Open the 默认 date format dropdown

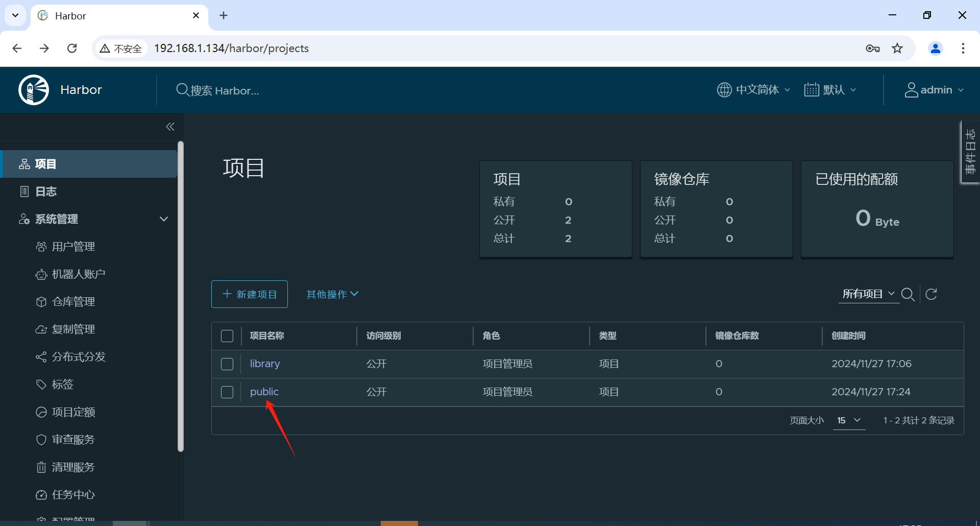[830, 90]
